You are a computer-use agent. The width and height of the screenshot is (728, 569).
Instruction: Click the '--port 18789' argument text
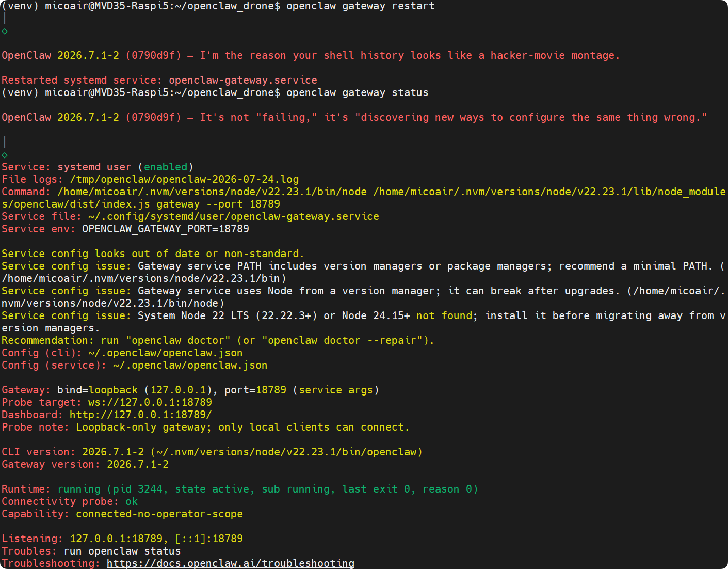[243, 204]
